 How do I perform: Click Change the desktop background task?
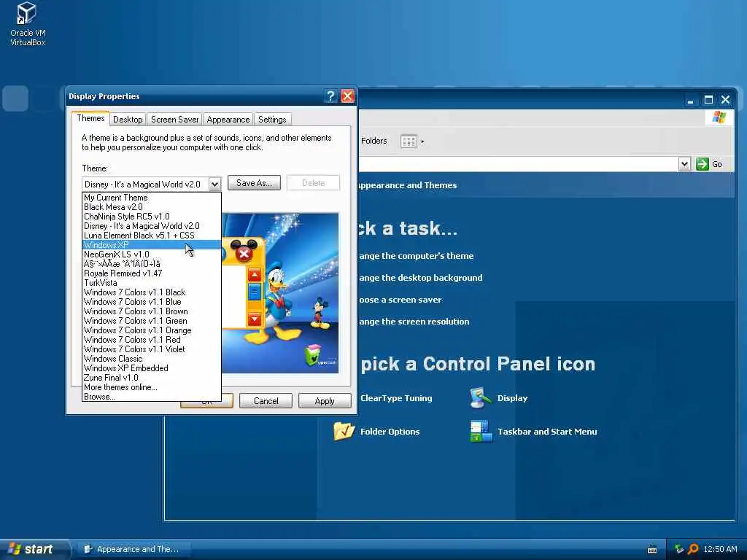click(421, 278)
